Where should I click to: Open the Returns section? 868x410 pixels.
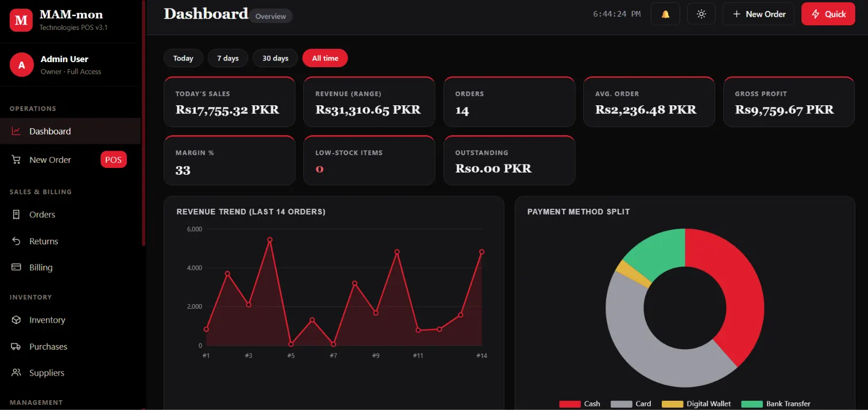coord(70,241)
